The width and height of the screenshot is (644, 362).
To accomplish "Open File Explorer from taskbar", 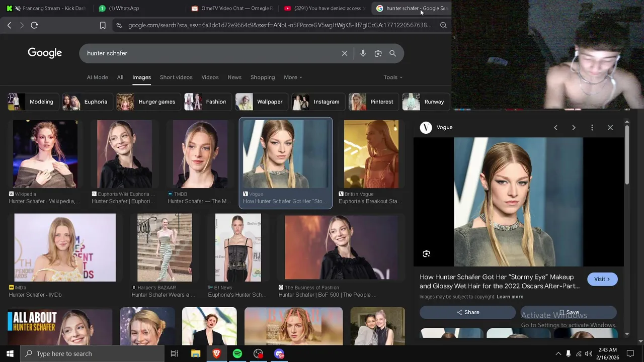I will pyautogui.click(x=196, y=354).
